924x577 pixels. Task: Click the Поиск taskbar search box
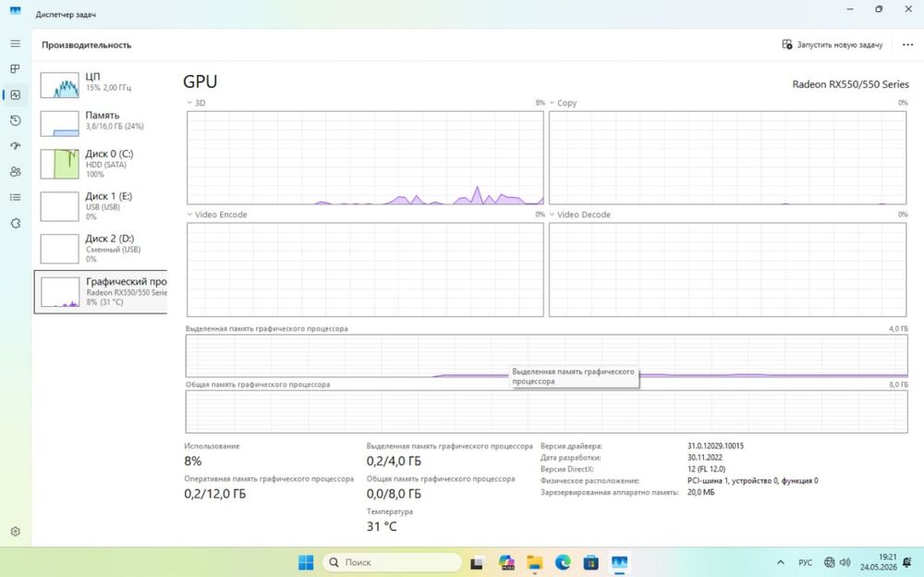393,562
